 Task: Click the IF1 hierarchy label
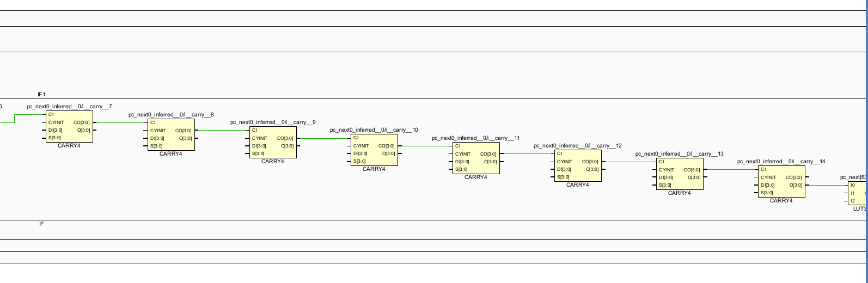(x=41, y=95)
